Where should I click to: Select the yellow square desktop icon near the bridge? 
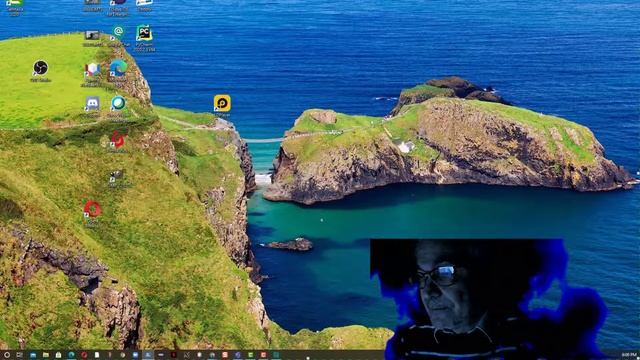222,103
